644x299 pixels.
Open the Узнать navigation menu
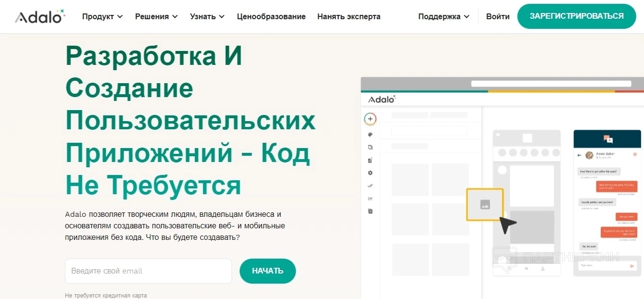(207, 16)
